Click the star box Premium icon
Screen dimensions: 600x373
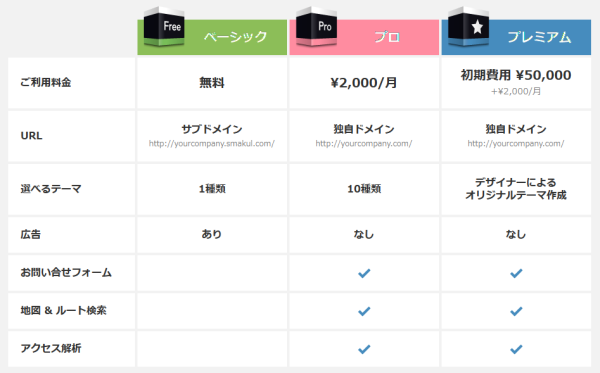coord(468,27)
